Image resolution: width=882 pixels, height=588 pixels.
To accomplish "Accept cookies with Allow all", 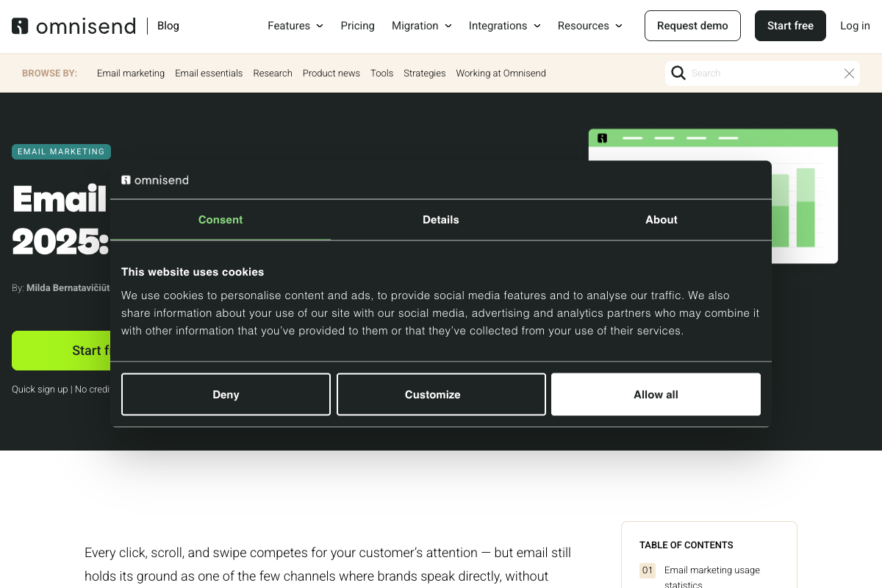I will pyautogui.click(x=656, y=395).
